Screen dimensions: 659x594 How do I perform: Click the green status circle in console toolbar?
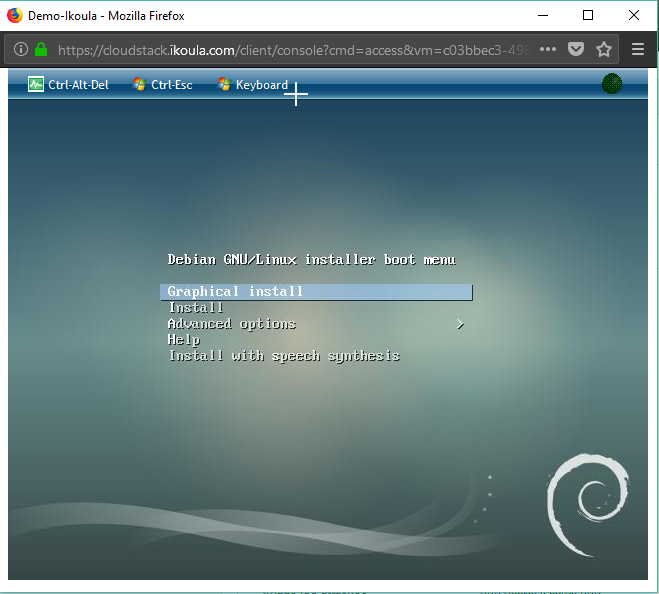coord(612,84)
